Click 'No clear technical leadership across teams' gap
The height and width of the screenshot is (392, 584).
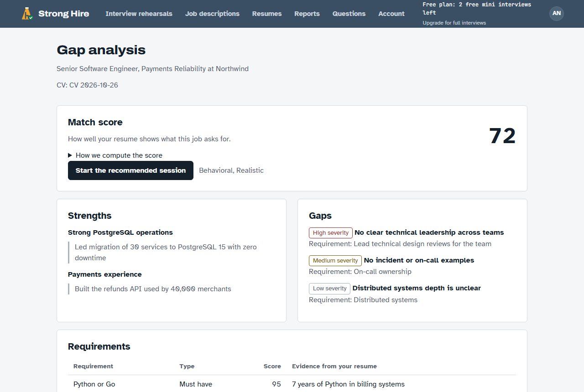point(429,232)
